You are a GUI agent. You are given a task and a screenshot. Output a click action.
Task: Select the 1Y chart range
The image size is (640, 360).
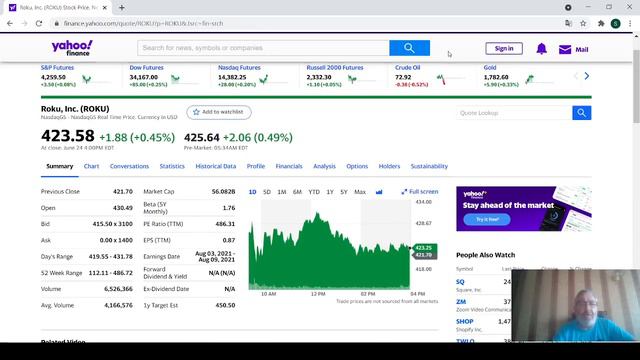click(330, 192)
